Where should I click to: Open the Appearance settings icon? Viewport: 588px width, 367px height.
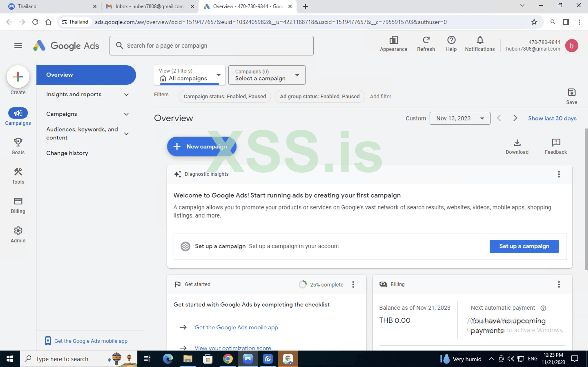pyautogui.click(x=393, y=44)
